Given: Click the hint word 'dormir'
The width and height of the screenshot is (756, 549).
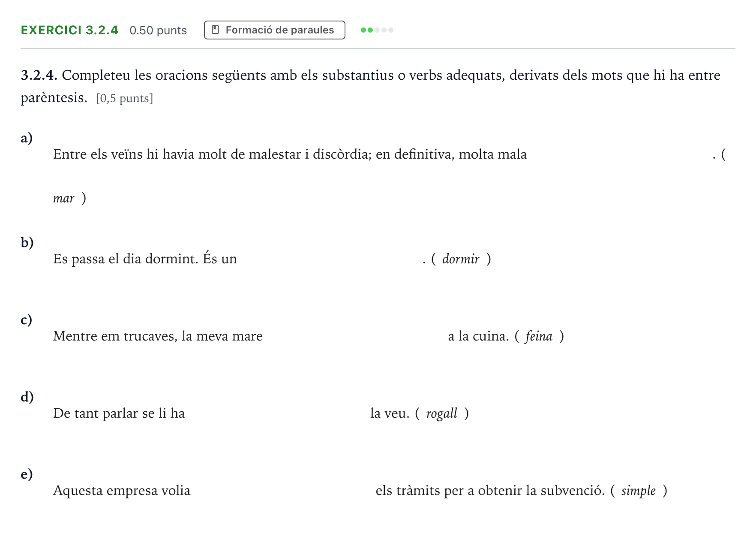Looking at the screenshot, I should pyautogui.click(x=461, y=259).
